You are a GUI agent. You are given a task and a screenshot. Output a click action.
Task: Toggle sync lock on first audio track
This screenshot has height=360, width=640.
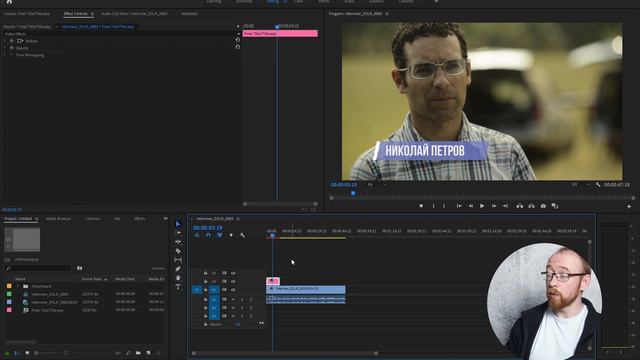click(x=224, y=299)
